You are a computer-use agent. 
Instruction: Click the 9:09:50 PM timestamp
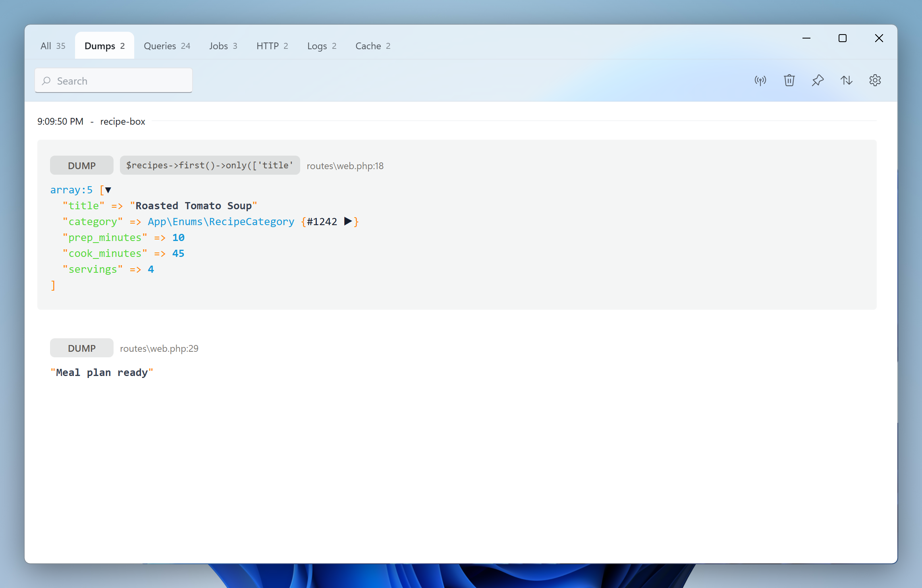(x=60, y=121)
